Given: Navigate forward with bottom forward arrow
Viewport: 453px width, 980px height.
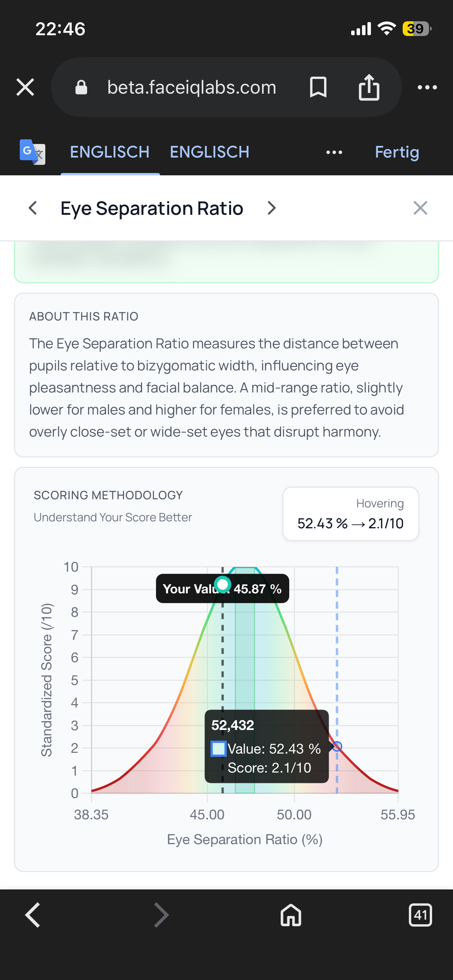Looking at the screenshot, I should coord(161,915).
